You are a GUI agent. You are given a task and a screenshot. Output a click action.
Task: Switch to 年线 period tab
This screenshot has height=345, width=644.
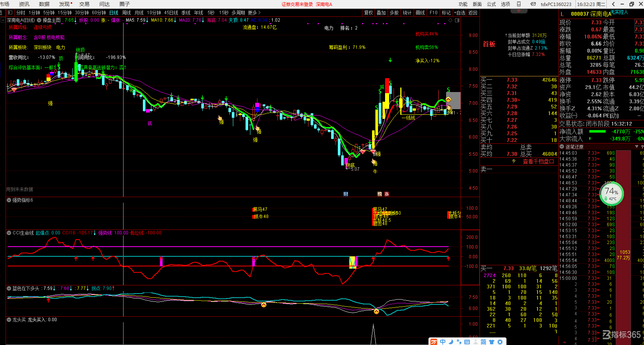[199, 13]
